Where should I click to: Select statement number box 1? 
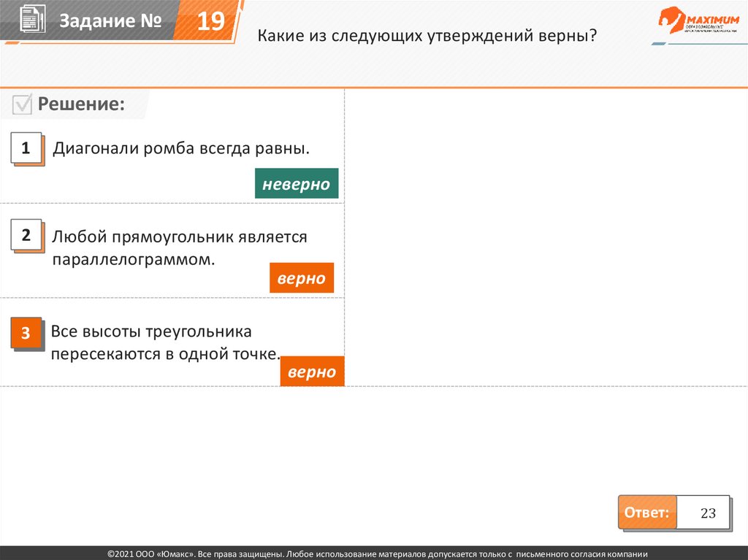(27, 149)
